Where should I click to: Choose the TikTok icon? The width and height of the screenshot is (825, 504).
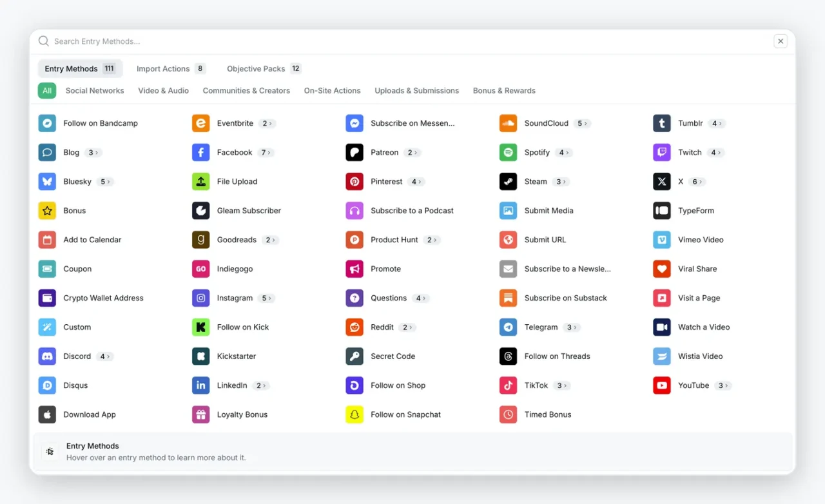[x=509, y=385]
